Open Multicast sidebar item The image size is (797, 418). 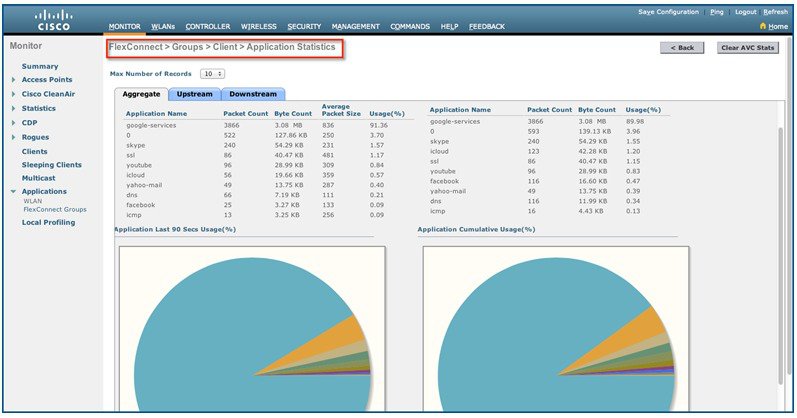(x=39, y=178)
